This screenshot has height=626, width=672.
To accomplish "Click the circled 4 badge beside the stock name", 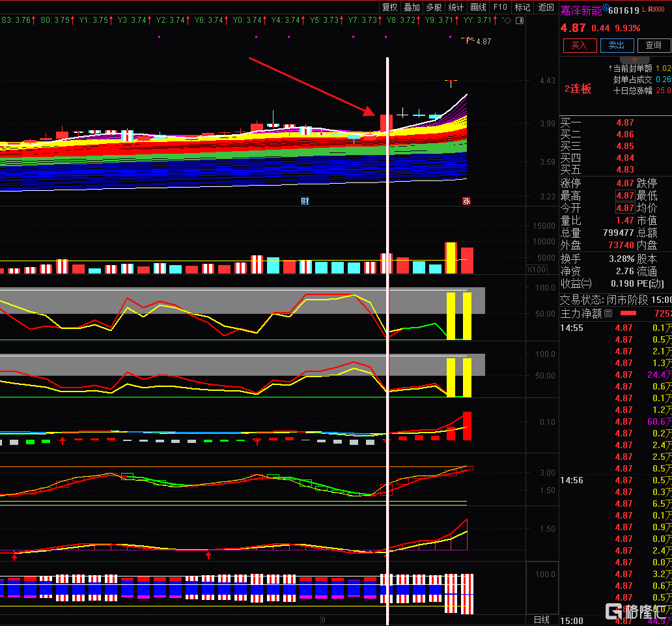I will click(606, 7).
